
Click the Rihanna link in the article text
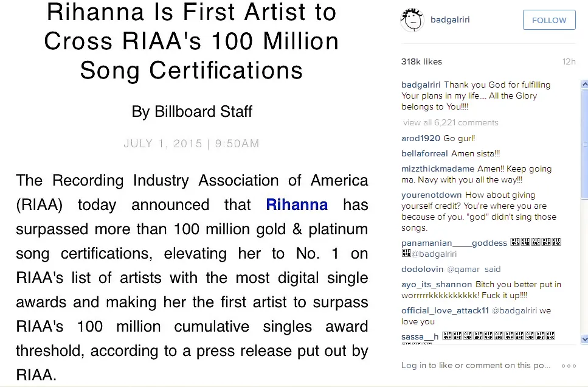click(x=297, y=205)
